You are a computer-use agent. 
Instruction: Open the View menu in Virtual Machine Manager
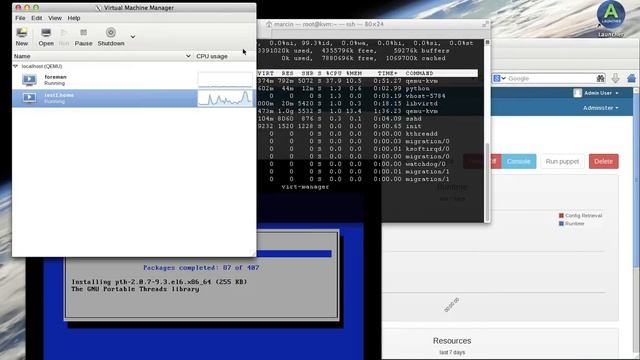coord(55,18)
